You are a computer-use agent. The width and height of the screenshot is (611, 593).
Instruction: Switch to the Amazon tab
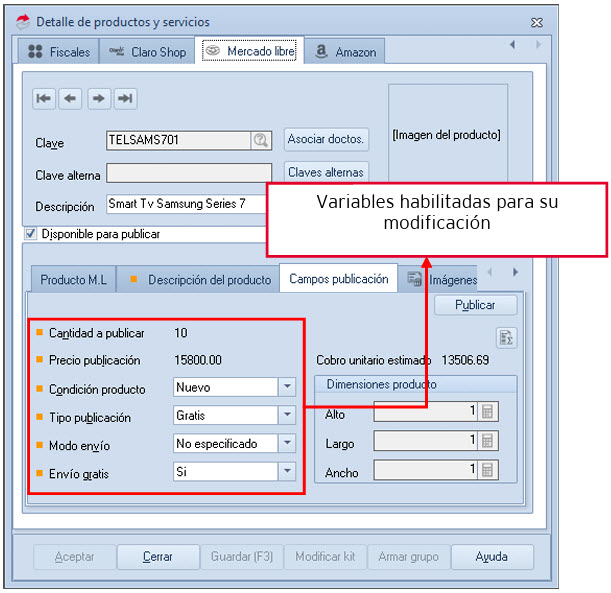click(345, 52)
